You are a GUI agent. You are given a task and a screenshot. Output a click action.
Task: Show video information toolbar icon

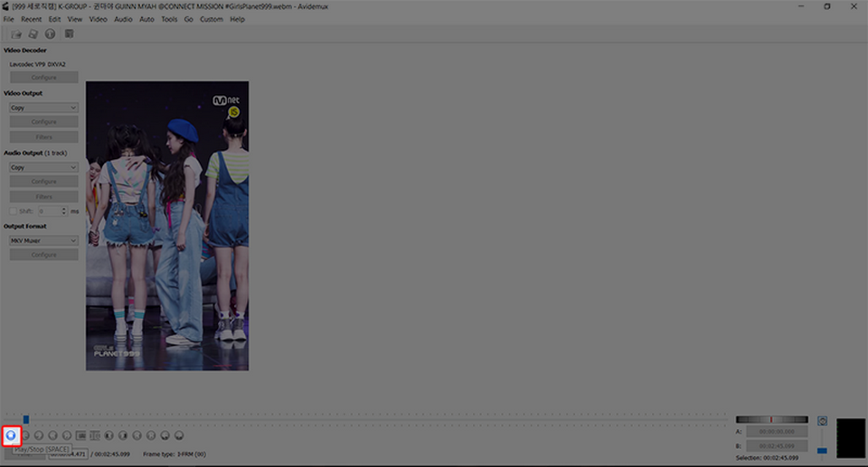(x=51, y=33)
